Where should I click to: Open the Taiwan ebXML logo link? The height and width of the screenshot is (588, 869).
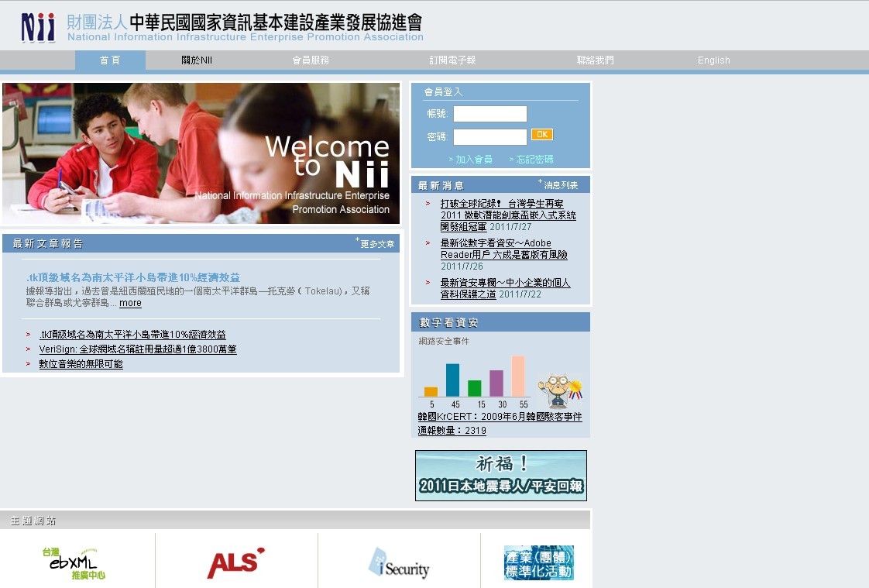[74, 563]
